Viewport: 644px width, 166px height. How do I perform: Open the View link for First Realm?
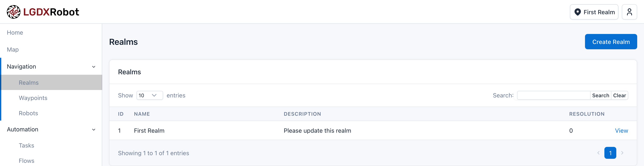click(621, 130)
